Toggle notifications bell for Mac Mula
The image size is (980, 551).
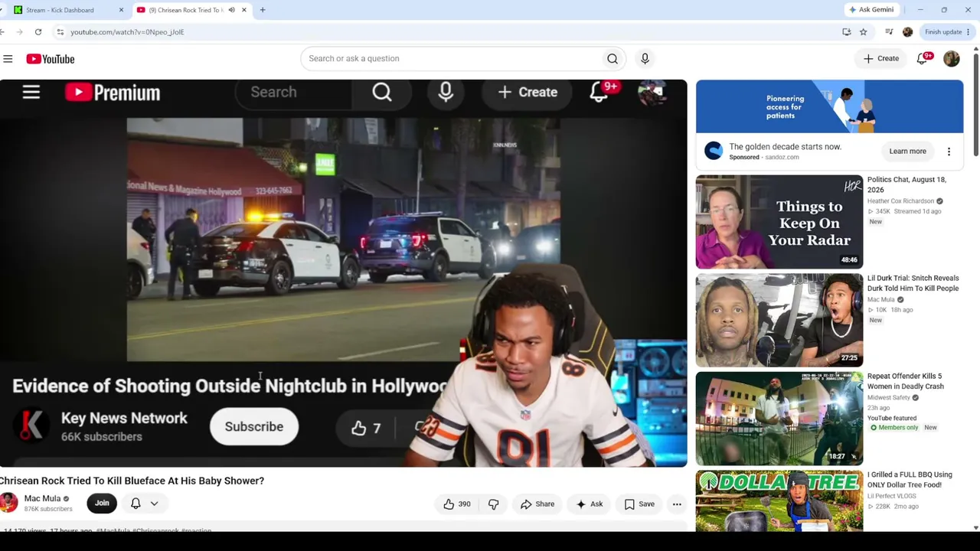point(136,503)
